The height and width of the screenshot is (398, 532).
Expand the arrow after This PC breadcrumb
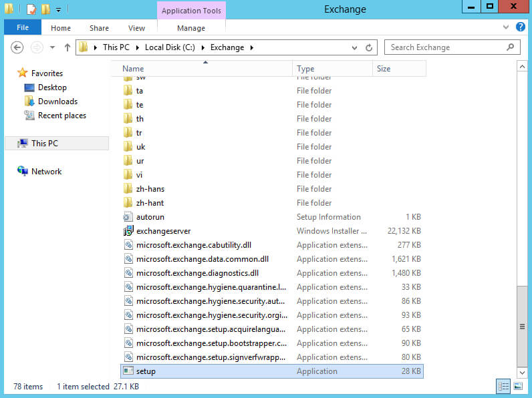[138, 48]
